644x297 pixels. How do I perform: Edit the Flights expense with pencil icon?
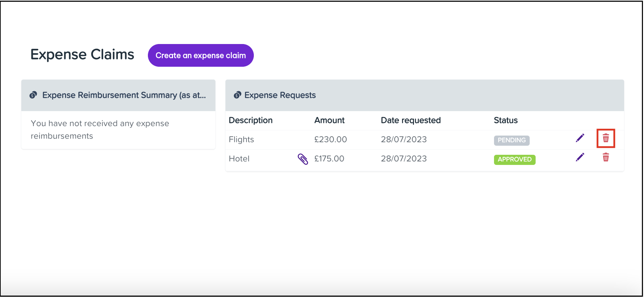[x=580, y=138]
